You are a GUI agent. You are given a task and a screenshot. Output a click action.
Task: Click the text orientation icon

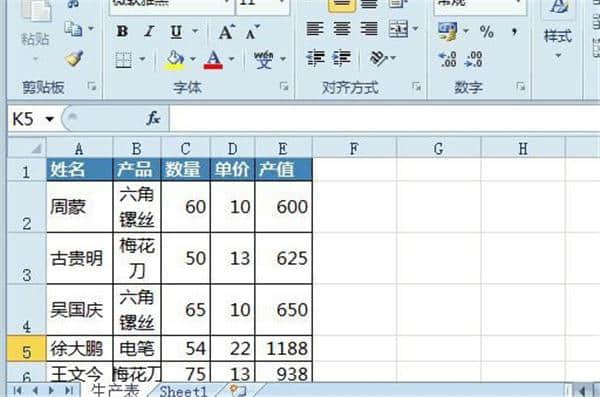(379, 59)
